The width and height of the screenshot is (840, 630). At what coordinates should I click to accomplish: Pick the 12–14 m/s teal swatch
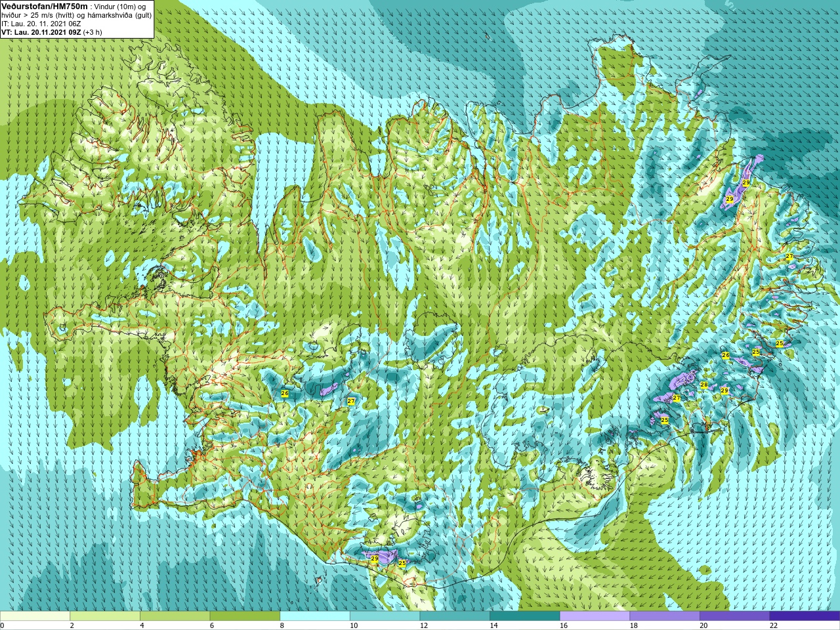(x=455, y=616)
